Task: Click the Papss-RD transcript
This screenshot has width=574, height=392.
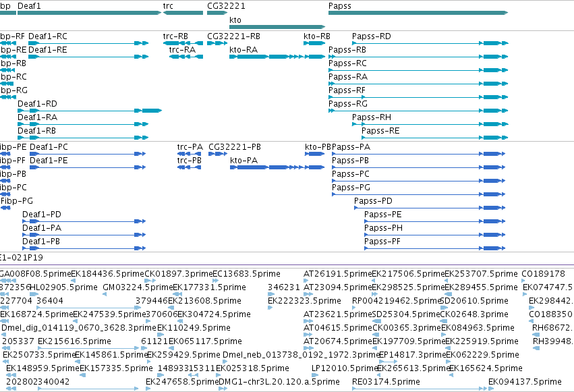Action: 430,43
